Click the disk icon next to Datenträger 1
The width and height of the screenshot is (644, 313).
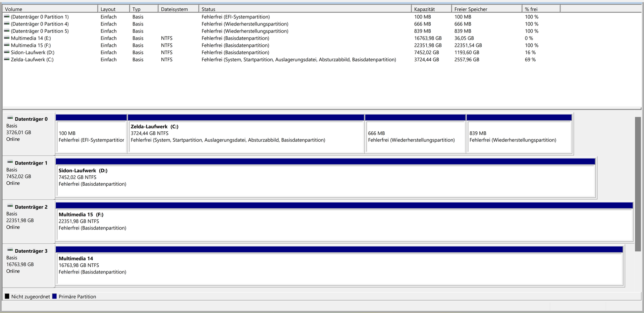click(x=10, y=162)
